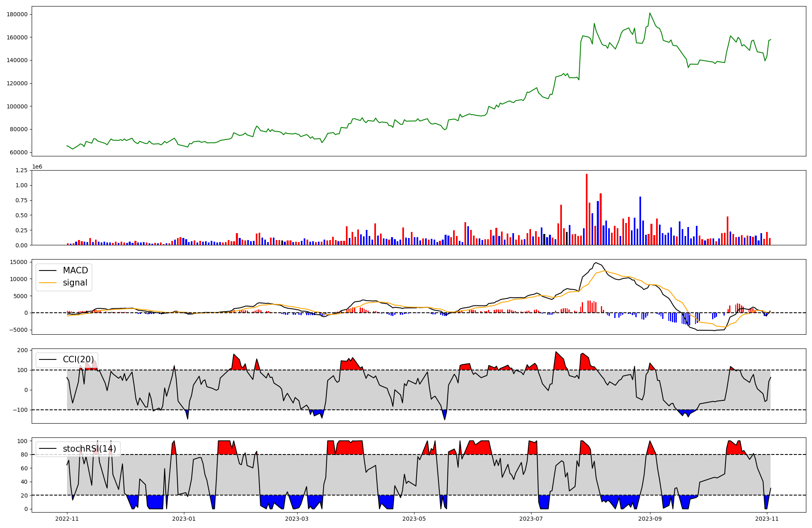The width and height of the screenshot is (812, 528).
Task: Click the 2023-01 x-axis date label
Action: click(184, 519)
